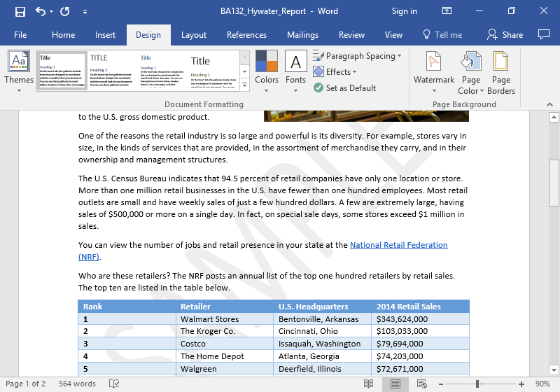Switch to Read Mode view

pyautogui.click(x=369, y=384)
